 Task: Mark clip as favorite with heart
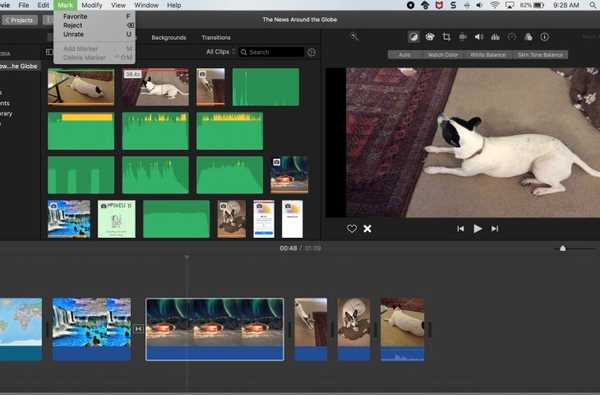(352, 229)
